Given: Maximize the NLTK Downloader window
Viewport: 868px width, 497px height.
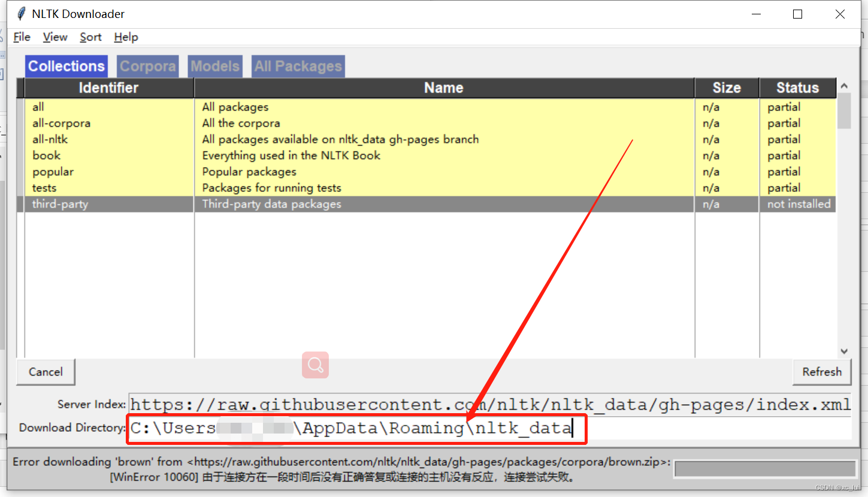Looking at the screenshot, I should click(x=797, y=14).
